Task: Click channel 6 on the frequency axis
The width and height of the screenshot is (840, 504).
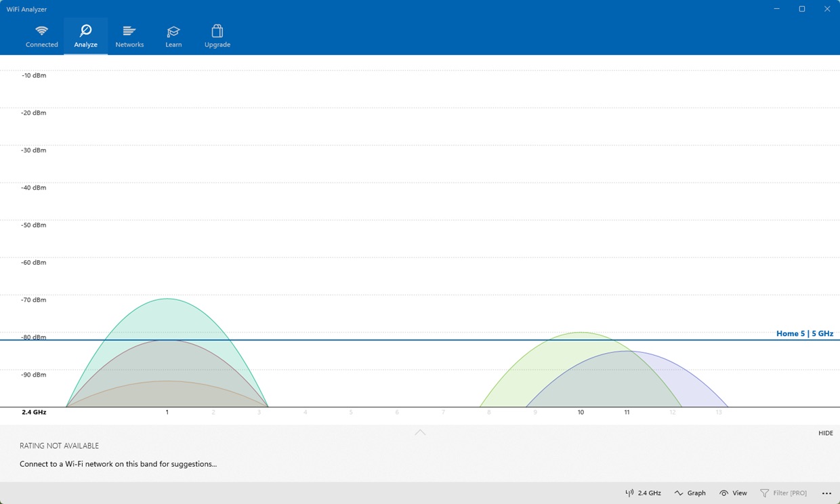Action: click(x=397, y=412)
